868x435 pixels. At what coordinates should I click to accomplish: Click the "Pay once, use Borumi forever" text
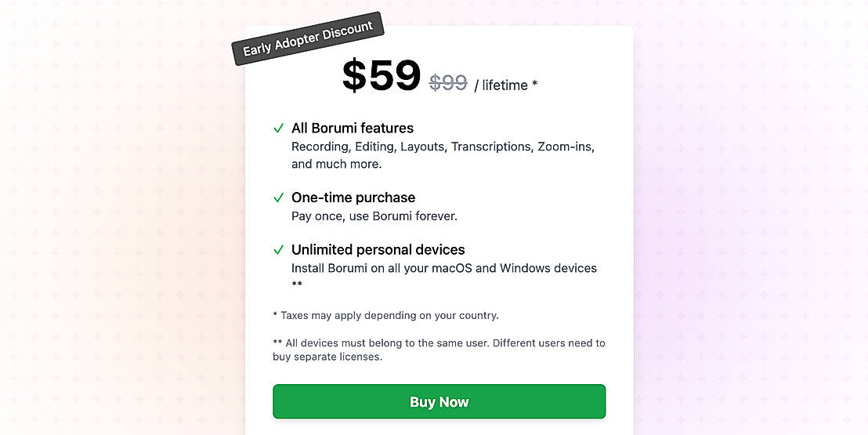pos(374,216)
